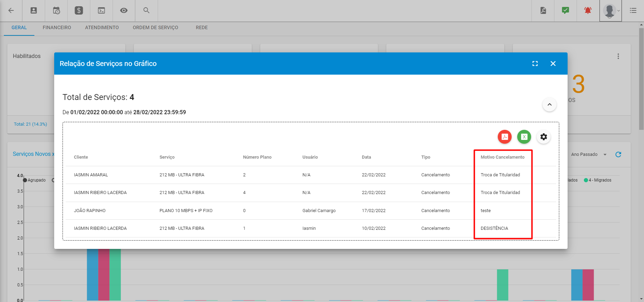Sort by Usuário column header
644x302 pixels.
[310, 157]
